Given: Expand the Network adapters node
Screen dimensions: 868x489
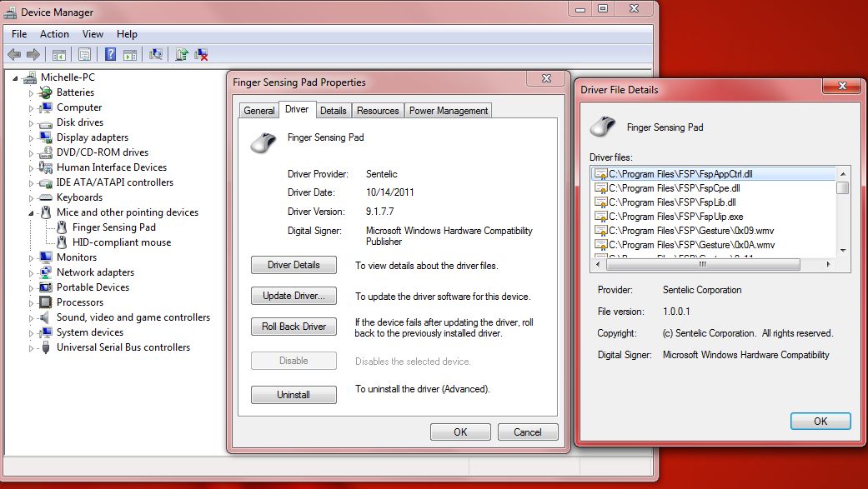Looking at the screenshot, I should click(31, 272).
